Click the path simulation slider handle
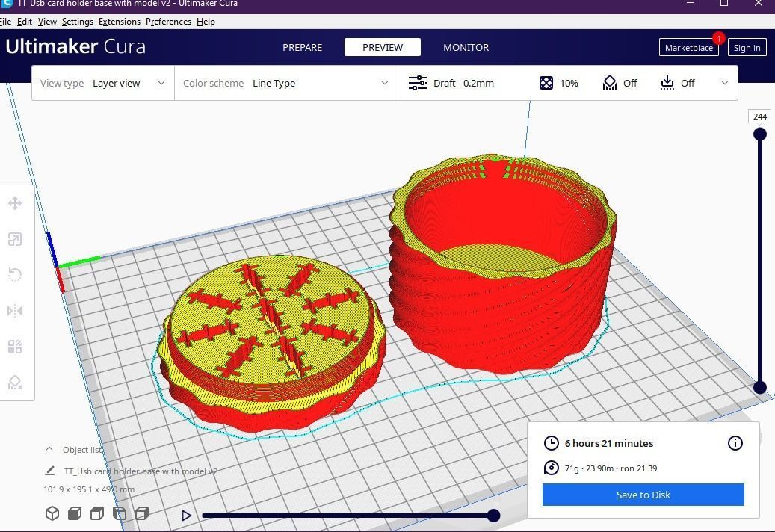This screenshot has height=532, width=775. 493,516
